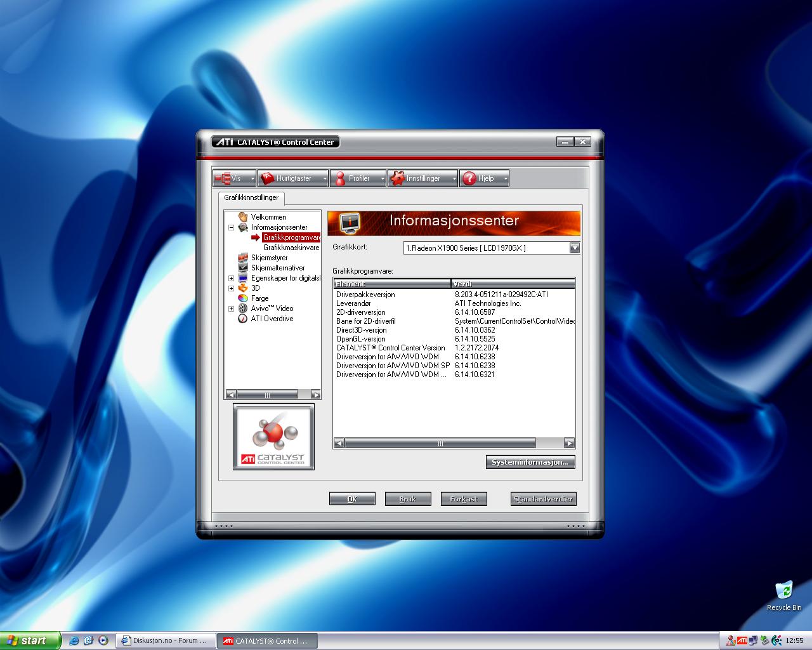Click the Verdi column header
812x650 pixels.
pos(513,284)
